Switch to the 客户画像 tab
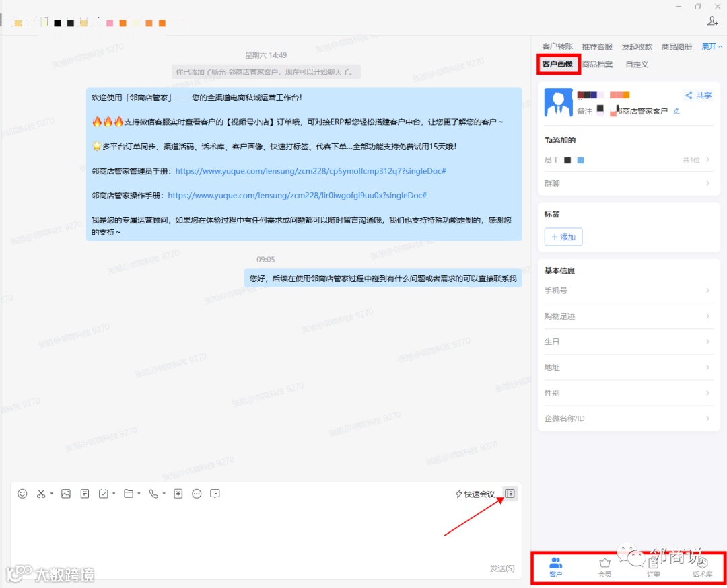Image resolution: width=727 pixels, height=588 pixels. [x=557, y=64]
